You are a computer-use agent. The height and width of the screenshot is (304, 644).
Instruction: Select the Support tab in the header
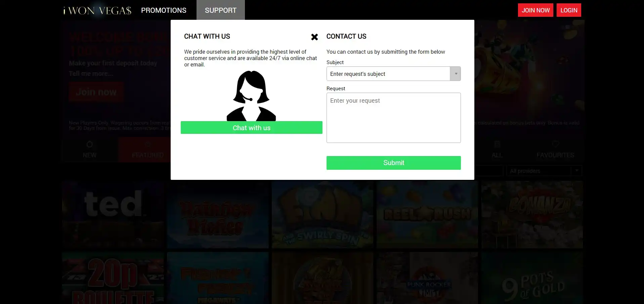point(221,10)
